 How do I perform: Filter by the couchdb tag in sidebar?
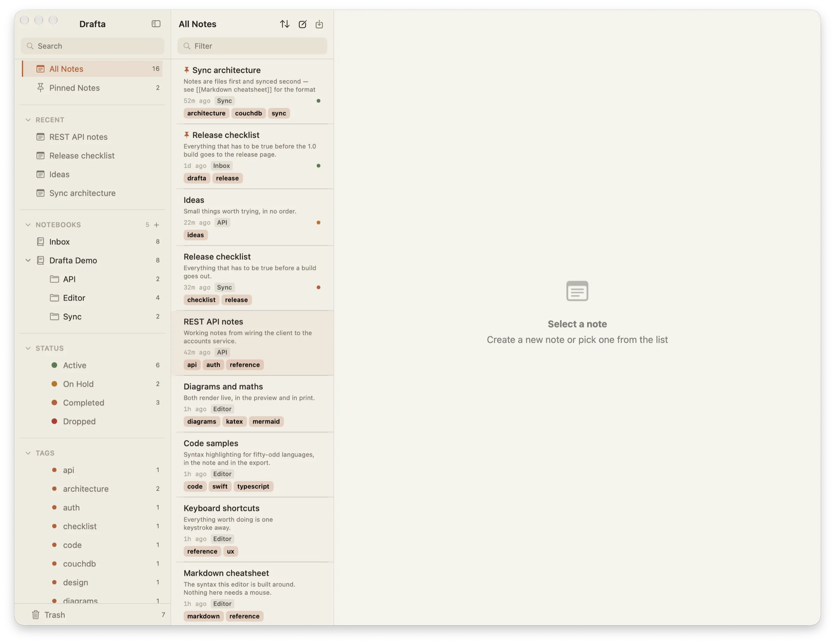coord(92,563)
